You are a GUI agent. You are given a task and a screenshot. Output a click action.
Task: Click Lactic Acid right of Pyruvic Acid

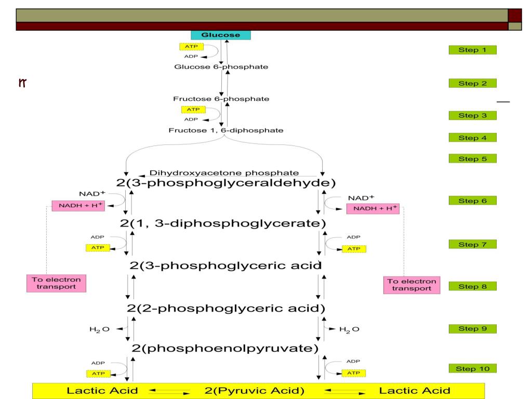tap(415, 391)
